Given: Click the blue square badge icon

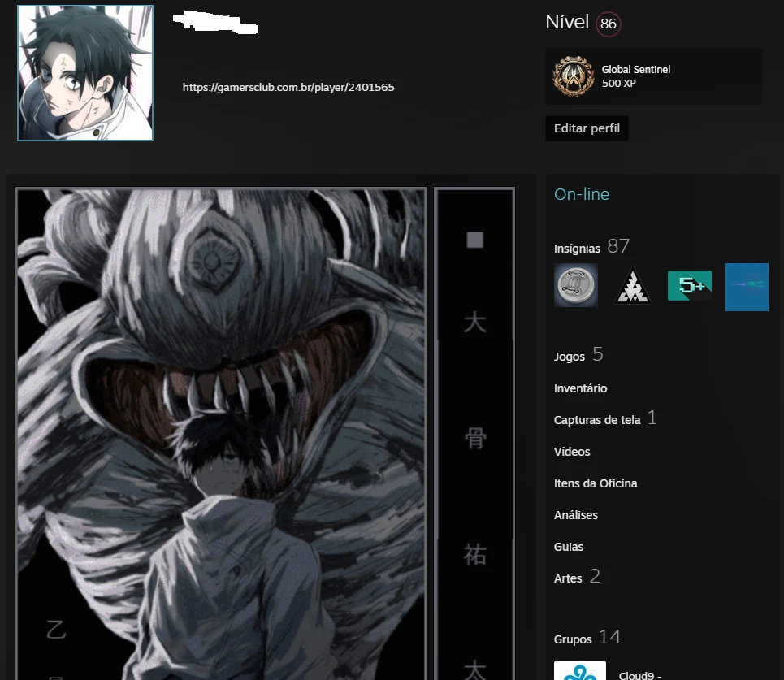Looking at the screenshot, I should tap(746, 286).
